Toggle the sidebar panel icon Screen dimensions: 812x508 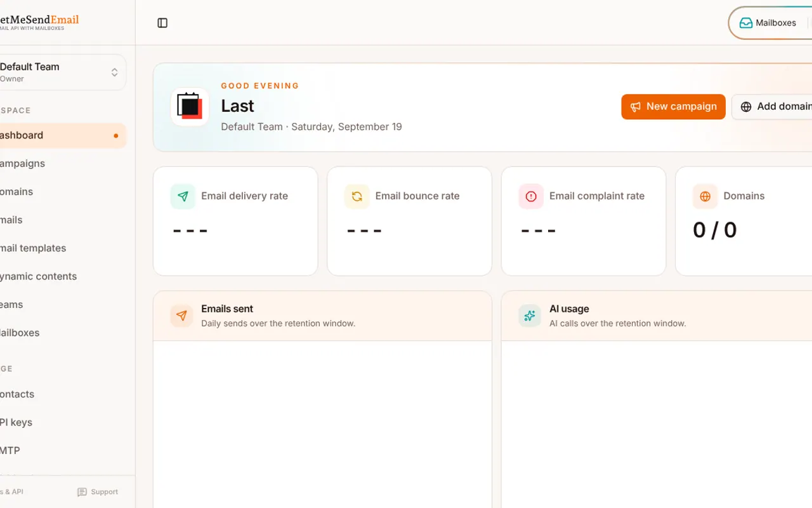click(162, 23)
